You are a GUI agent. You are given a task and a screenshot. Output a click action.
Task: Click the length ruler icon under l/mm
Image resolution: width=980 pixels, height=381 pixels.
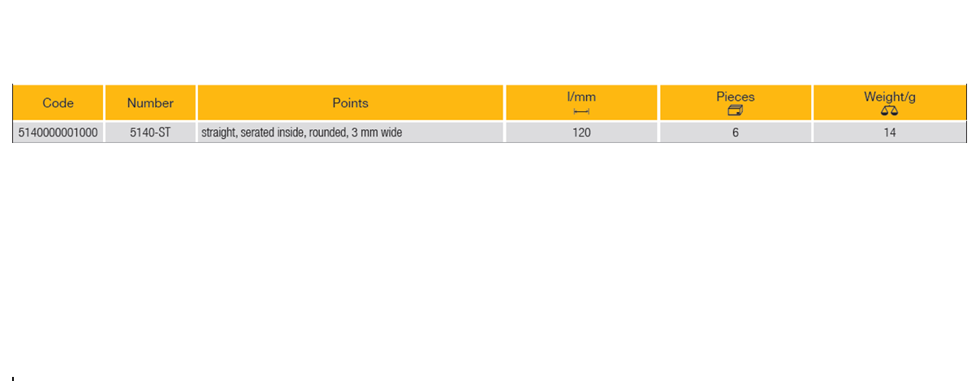click(x=581, y=111)
